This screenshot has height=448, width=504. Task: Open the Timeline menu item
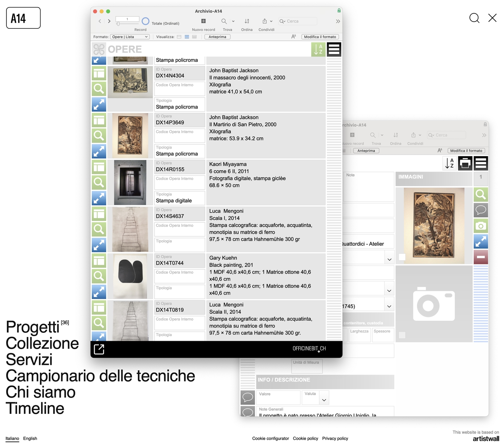[35, 408]
